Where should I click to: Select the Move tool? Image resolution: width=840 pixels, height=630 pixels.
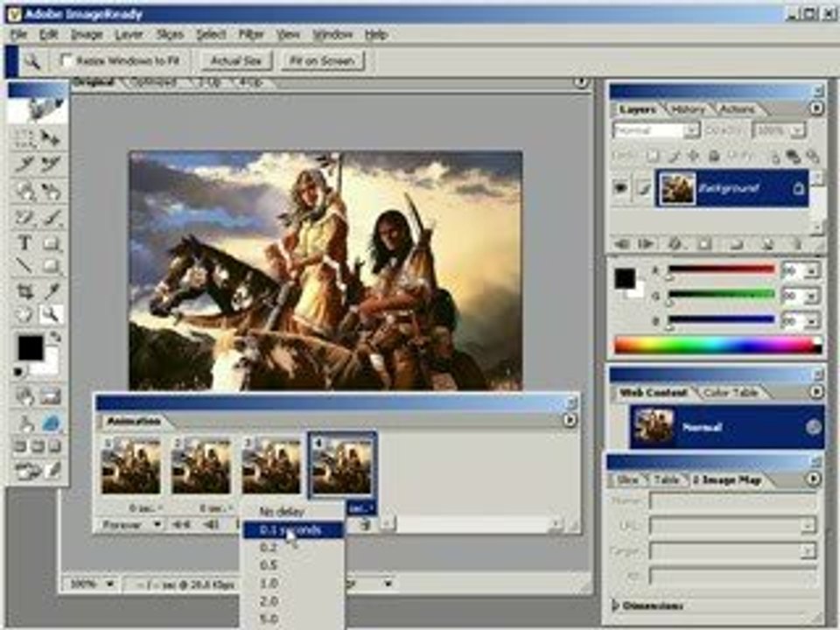[x=52, y=139]
